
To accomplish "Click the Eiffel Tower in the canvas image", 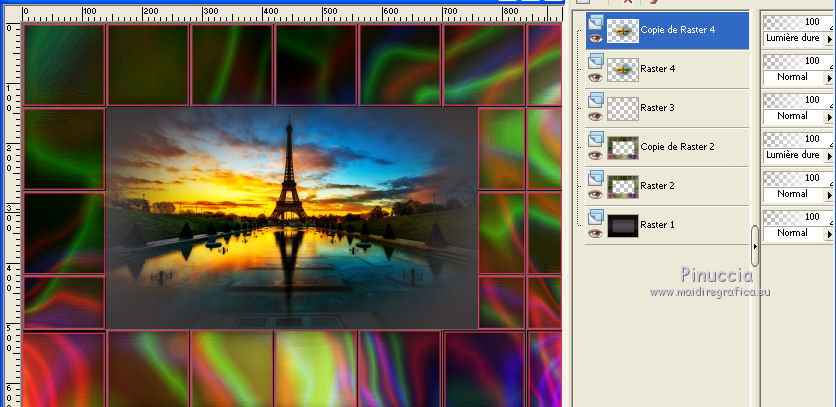I will (x=289, y=171).
